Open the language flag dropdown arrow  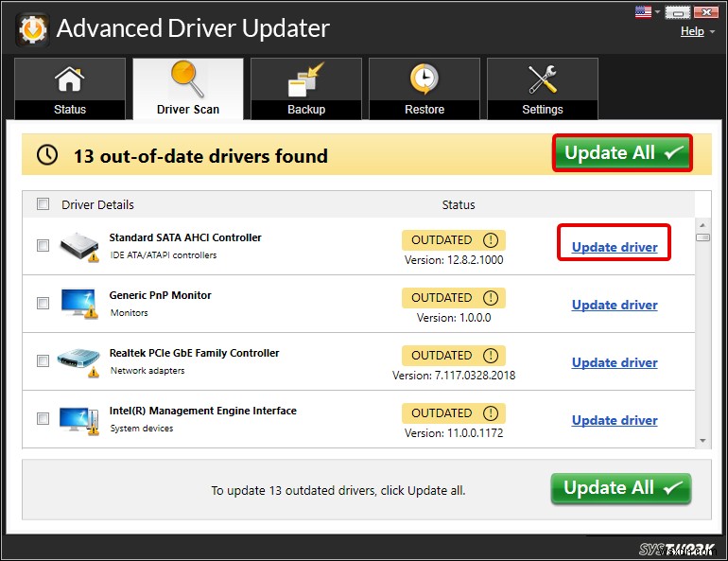point(657,12)
